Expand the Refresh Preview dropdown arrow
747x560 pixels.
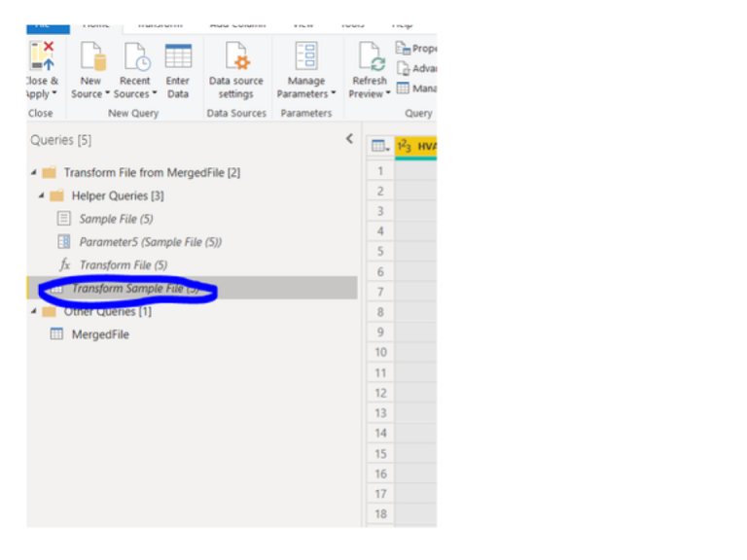(x=388, y=93)
